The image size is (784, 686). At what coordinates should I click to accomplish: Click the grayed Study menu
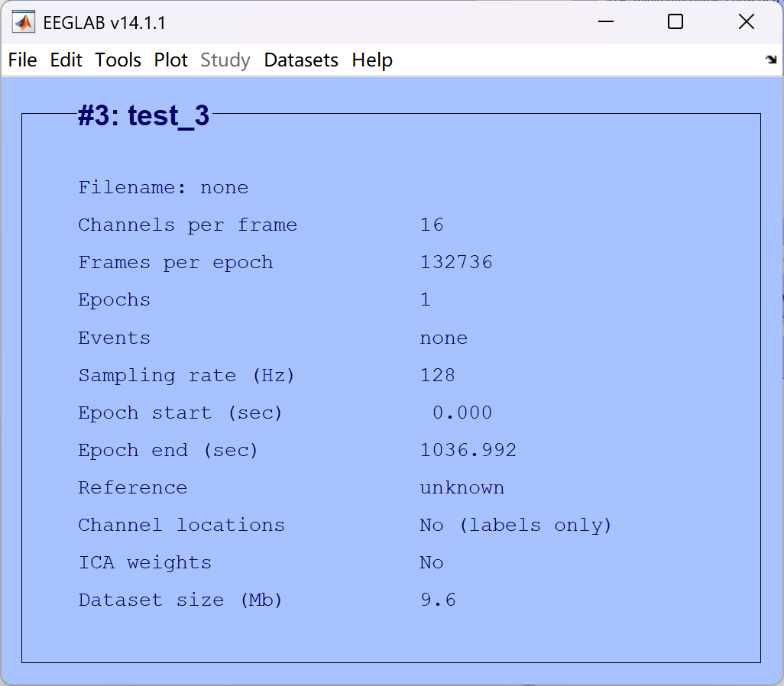pyautogui.click(x=225, y=60)
